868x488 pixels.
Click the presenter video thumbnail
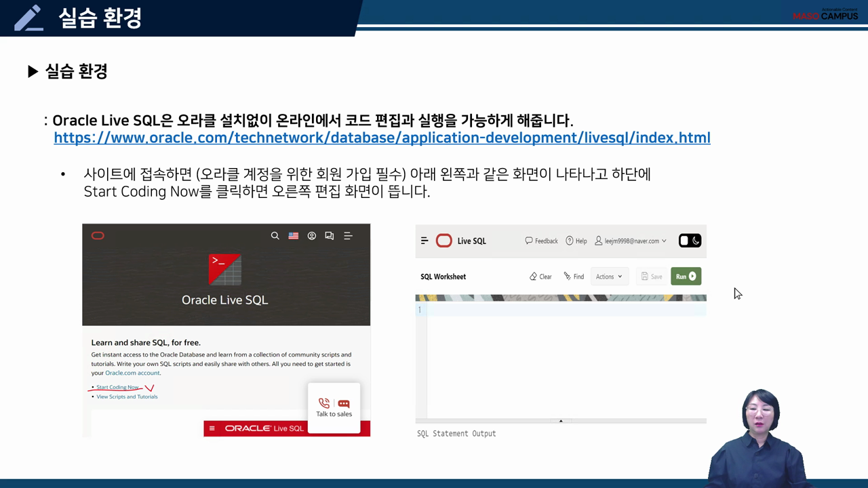tap(758, 437)
